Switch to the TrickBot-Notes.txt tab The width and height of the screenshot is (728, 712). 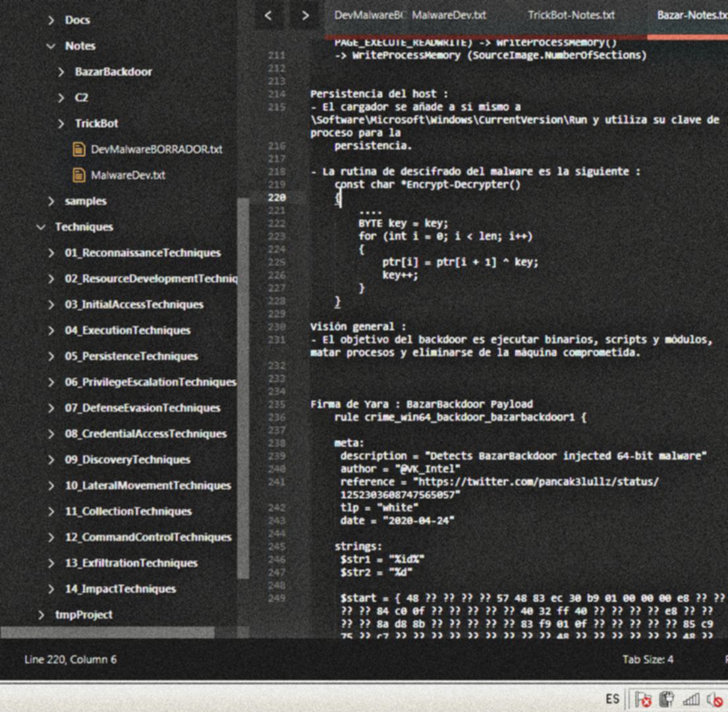click(x=571, y=15)
